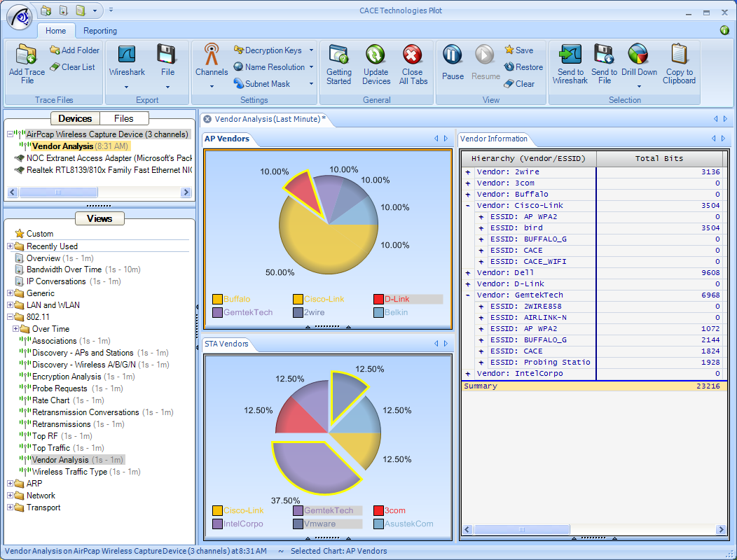This screenshot has width=737, height=560.
Task: Expand Vendor: 2wire row
Action: click(x=468, y=172)
